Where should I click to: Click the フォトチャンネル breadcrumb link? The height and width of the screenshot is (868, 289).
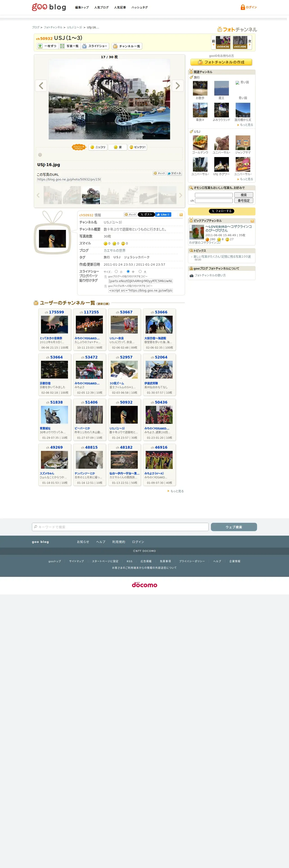(x=53, y=28)
